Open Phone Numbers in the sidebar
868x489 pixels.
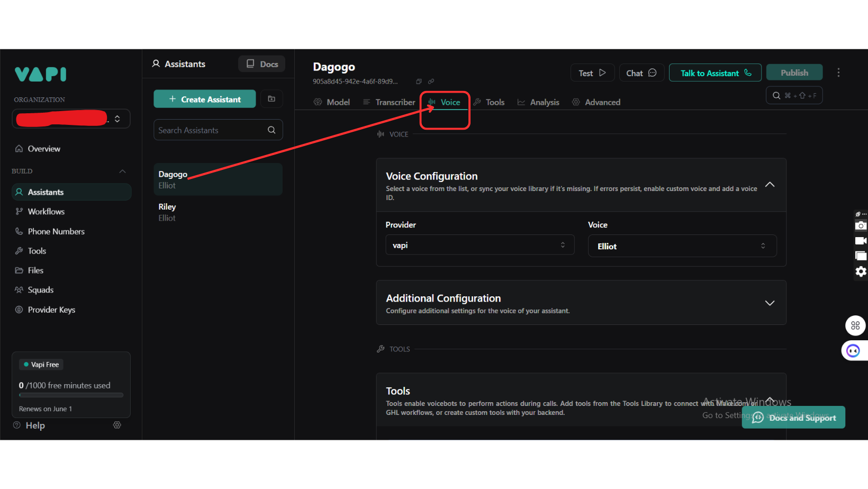pyautogui.click(x=56, y=231)
